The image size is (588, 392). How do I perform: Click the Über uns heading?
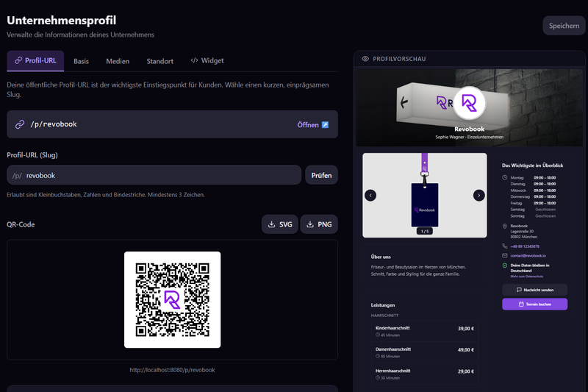coord(381,257)
